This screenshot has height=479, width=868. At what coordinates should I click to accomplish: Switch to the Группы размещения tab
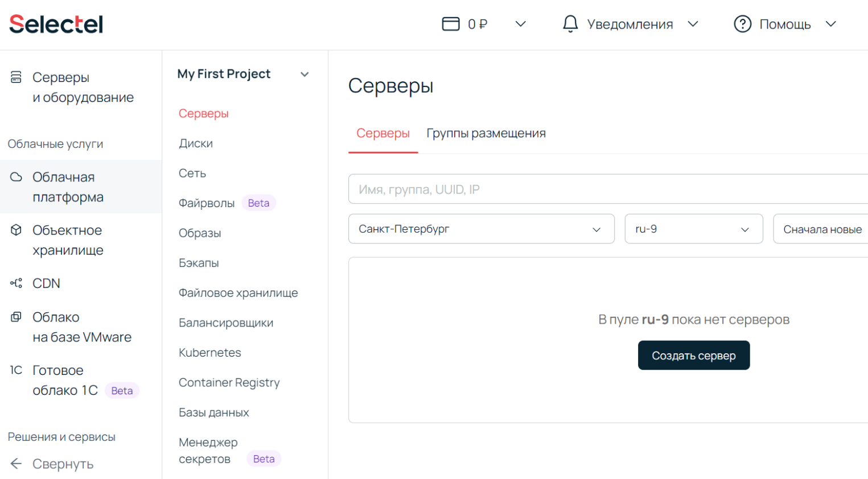pyautogui.click(x=486, y=133)
